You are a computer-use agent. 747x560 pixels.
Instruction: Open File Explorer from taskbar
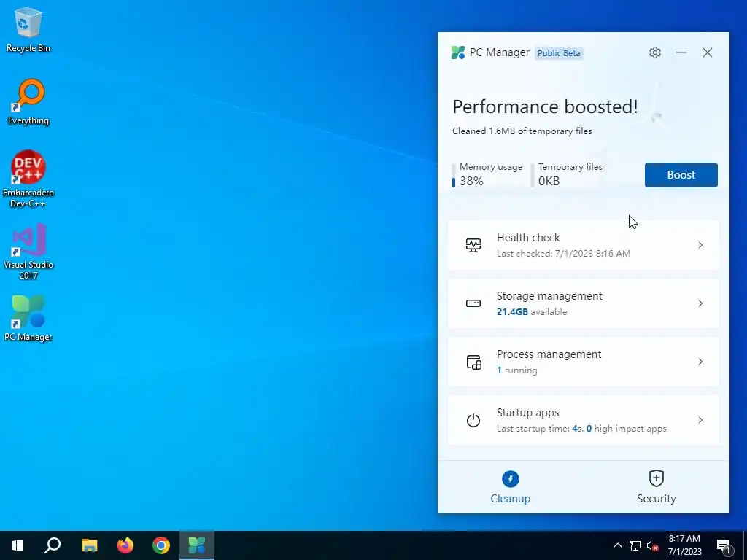[89, 545]
